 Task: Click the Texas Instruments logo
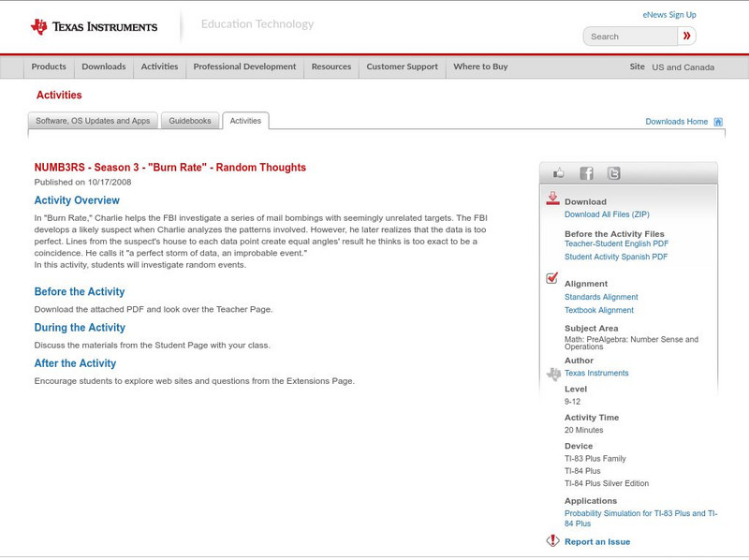94,27
